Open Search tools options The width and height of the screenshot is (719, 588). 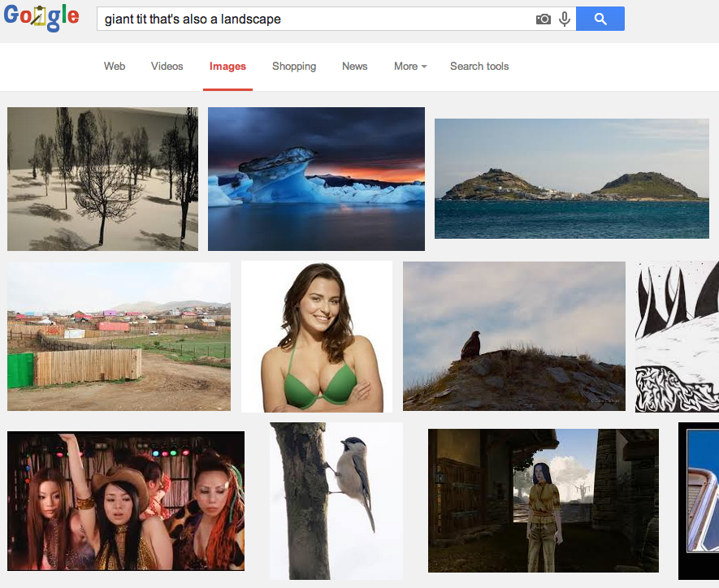(479, 67)
